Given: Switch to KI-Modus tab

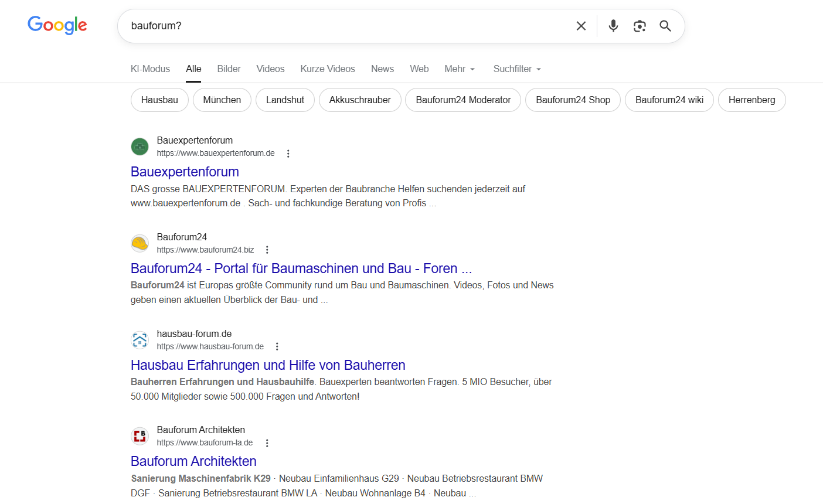Looking at the screenshot, I should pos(150,69).
